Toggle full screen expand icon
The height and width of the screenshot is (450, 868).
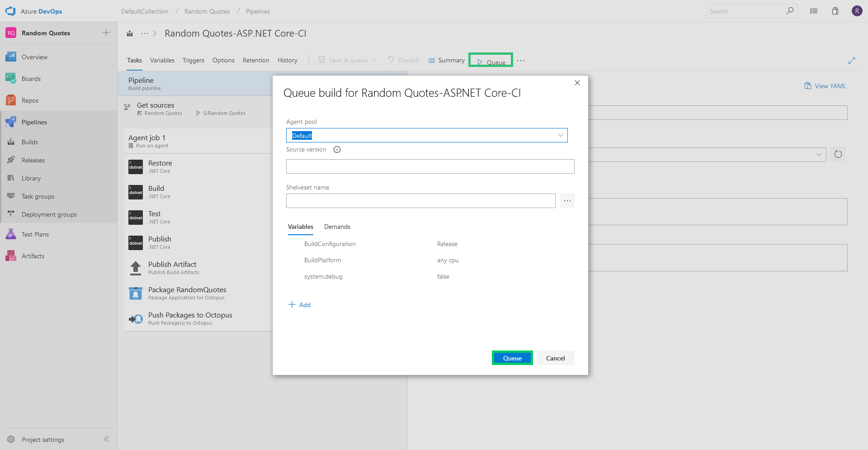click(x=852, y=61)
